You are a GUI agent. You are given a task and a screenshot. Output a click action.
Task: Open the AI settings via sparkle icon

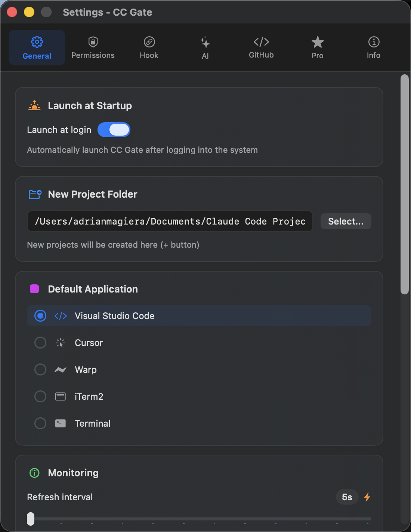(x=205, y=42)
